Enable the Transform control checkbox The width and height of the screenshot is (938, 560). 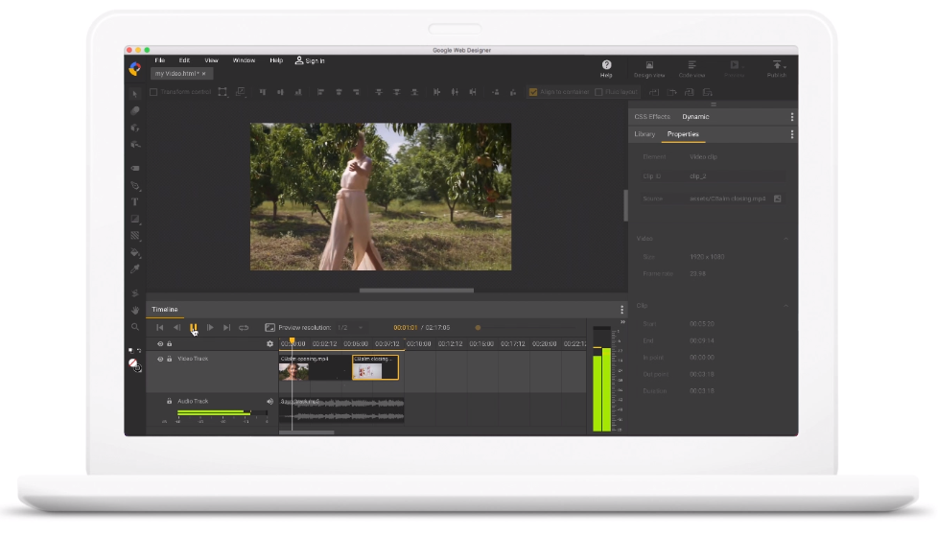(x=153, y=92)
